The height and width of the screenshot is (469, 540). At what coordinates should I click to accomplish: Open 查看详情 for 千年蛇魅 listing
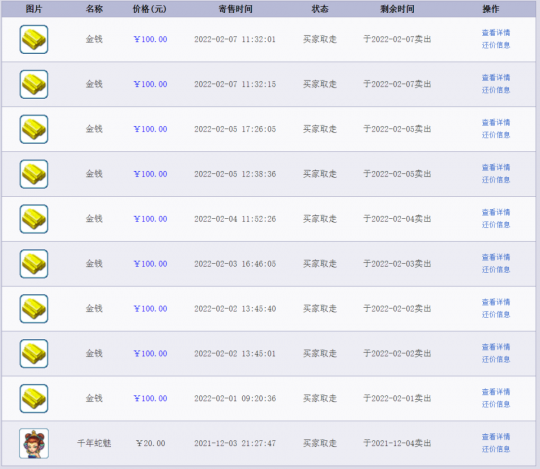(x=496, y=437)
